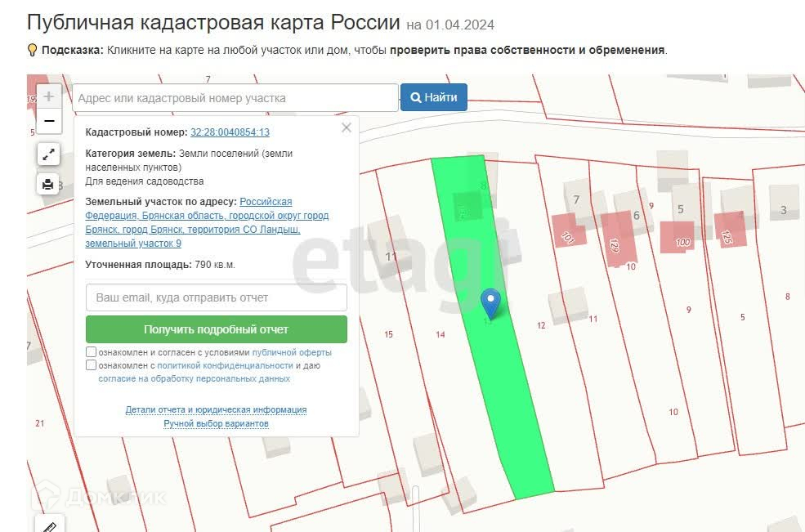
Task: Click the lightbulb hint icon
Action: [x=33, y=51]
